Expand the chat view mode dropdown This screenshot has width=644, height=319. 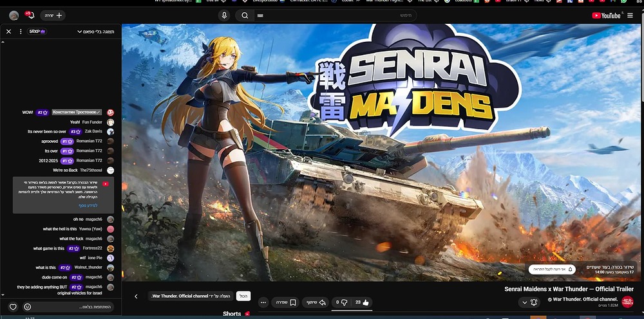tap(97, 31)
